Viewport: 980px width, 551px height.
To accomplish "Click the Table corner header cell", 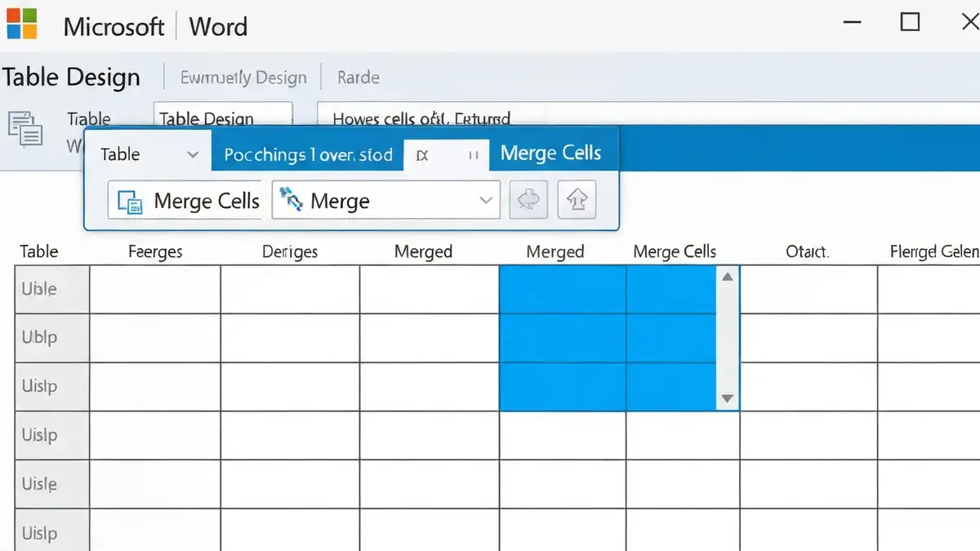I will [39, 251].
